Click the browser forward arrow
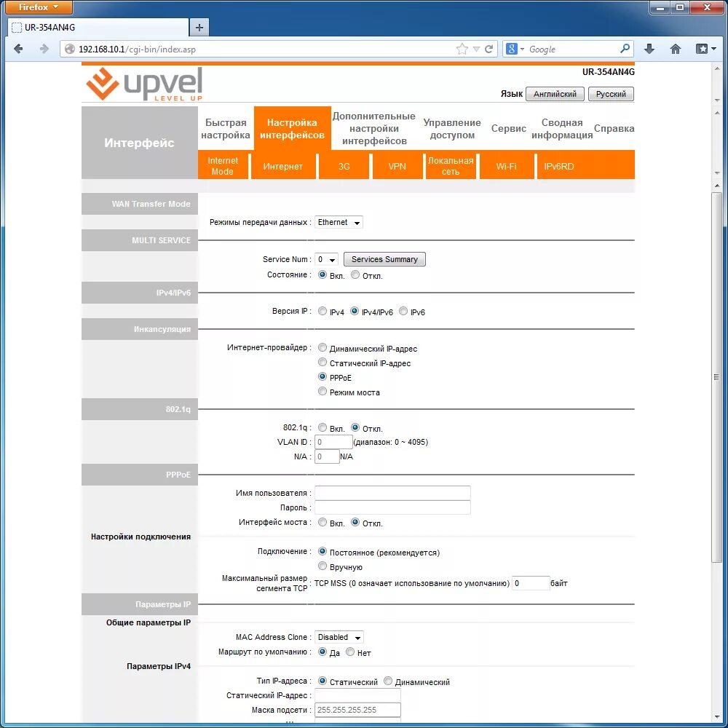 tap(44, 49)
